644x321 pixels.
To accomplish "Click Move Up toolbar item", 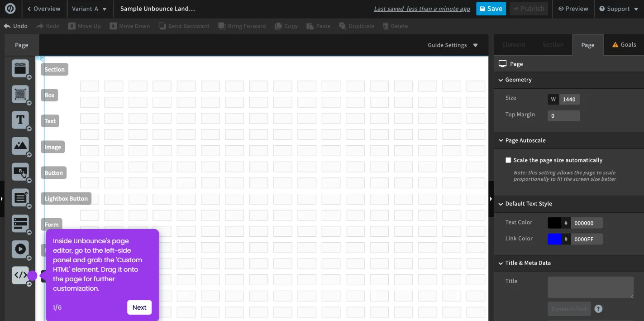I will (85, 26).
